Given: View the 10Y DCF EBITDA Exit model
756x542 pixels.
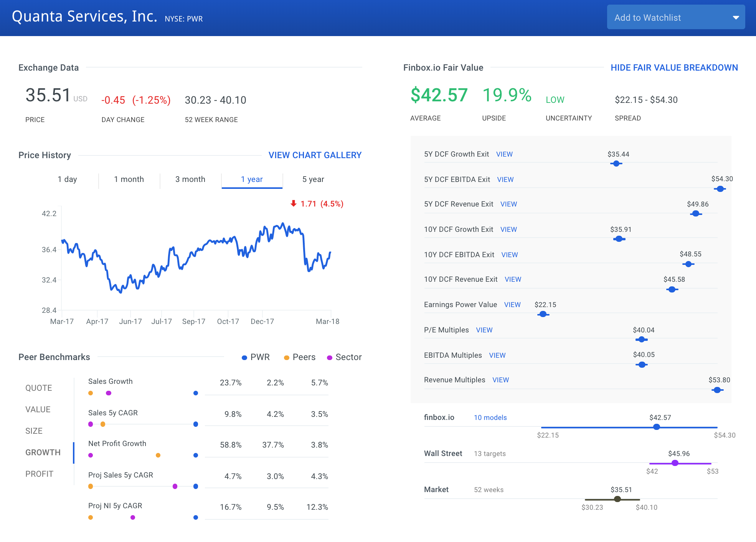Looking at the screenshot, I should pos(510,255).
